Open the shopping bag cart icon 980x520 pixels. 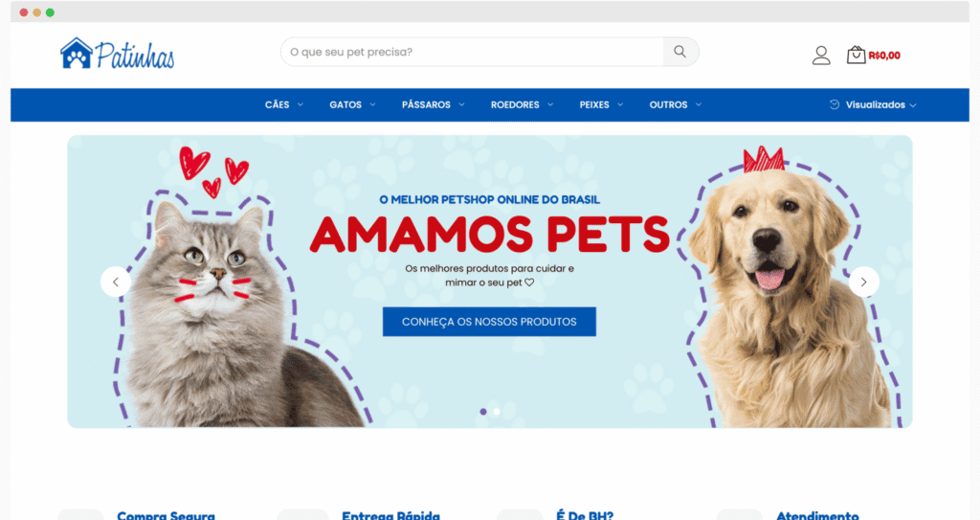tap(857, 55)
